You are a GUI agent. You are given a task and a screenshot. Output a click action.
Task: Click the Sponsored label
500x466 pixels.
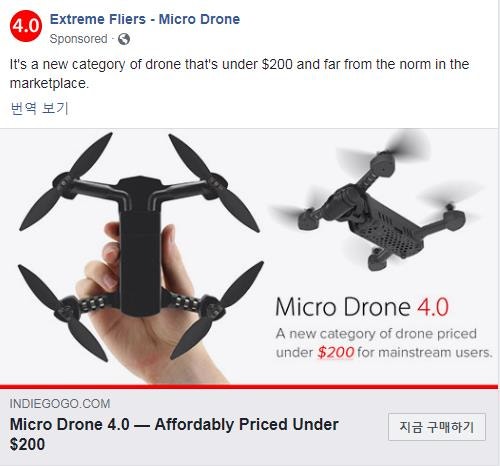pyautogui.click(x=78, y=39)
